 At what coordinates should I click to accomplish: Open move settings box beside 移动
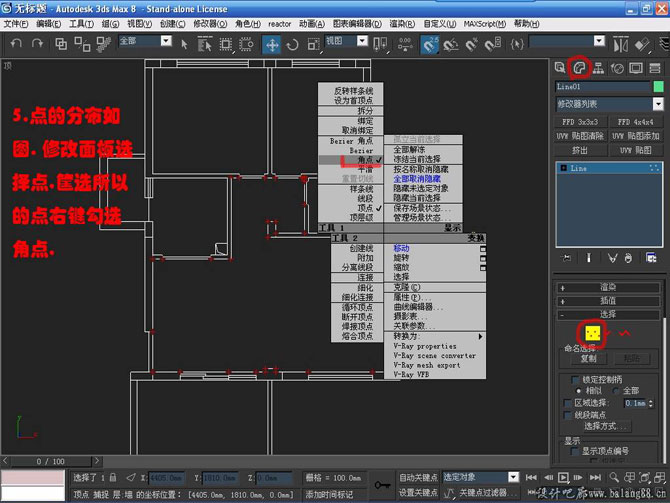pos(483,249)
